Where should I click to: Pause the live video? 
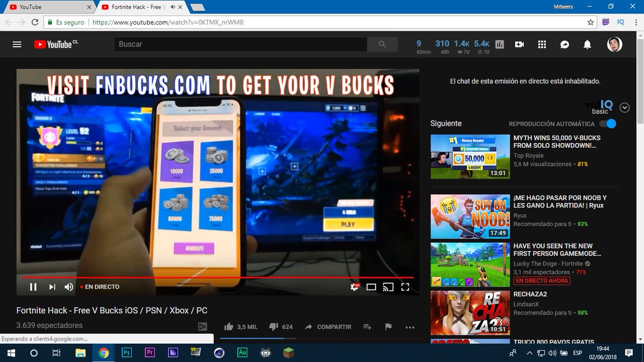click(x=33, y=287)
